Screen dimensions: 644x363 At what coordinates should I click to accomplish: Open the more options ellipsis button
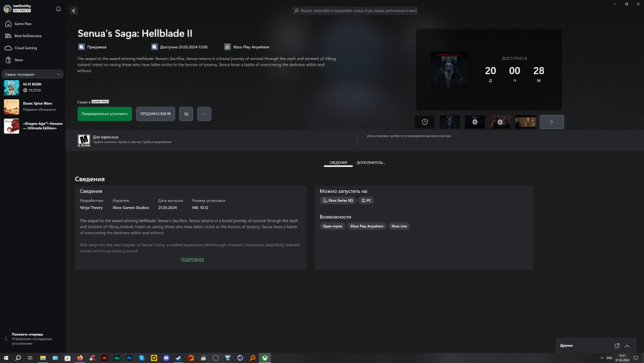pyautogui.click(x=204, y=113)
